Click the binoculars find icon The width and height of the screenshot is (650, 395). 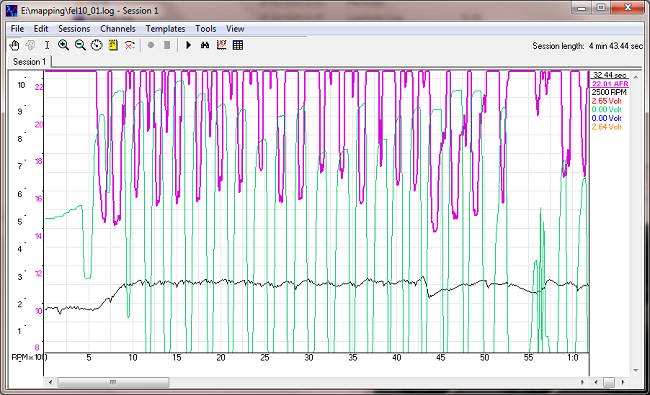tap(205, 45)
